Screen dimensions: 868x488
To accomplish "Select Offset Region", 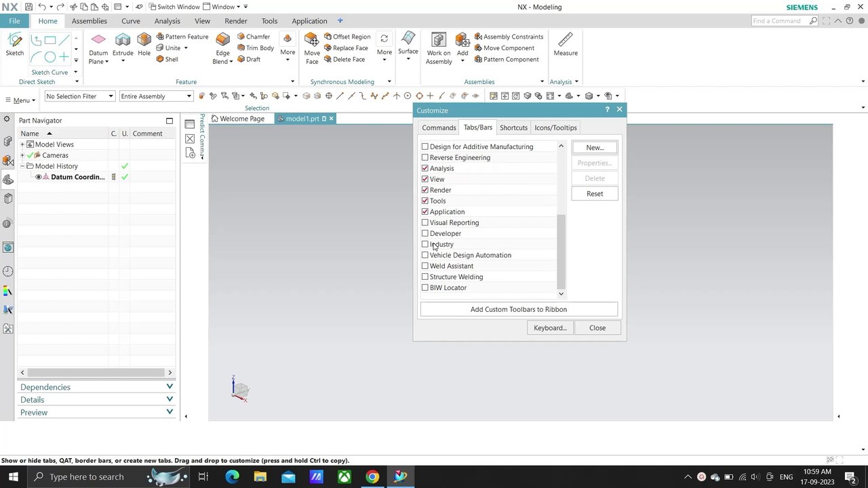I will point(347,37).
